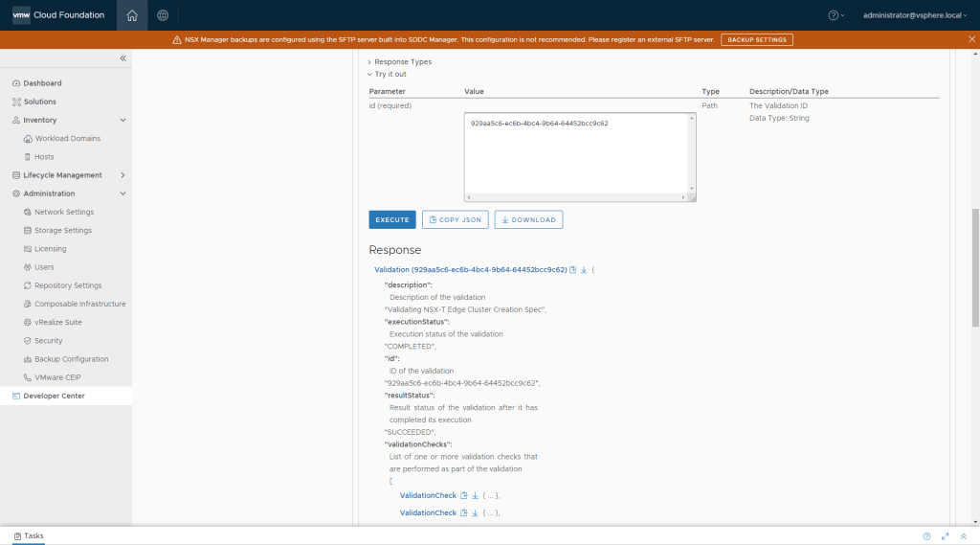Click the home icon in top bar

tap(132, 15)
